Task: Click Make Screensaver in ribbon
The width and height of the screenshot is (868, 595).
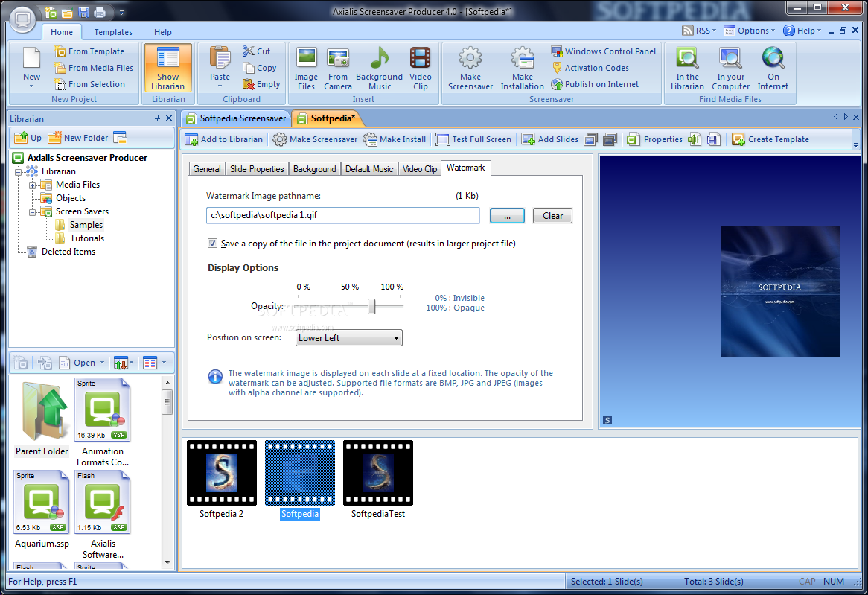Action: (x=470, y=69)
